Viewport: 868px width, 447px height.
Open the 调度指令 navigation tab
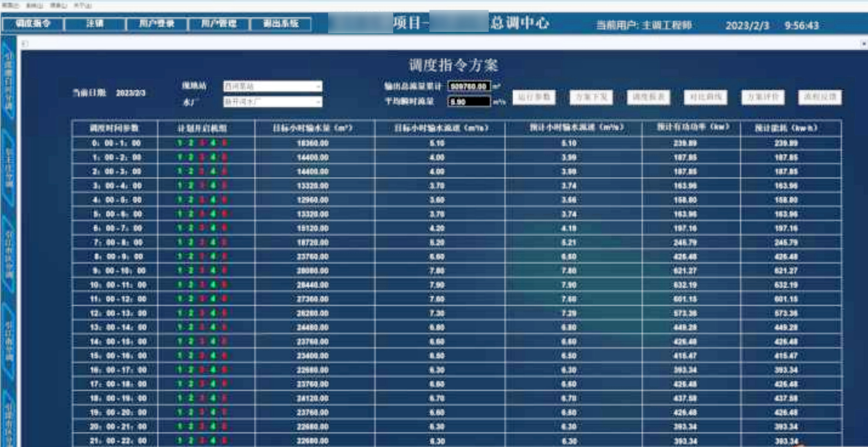[33, 23]
